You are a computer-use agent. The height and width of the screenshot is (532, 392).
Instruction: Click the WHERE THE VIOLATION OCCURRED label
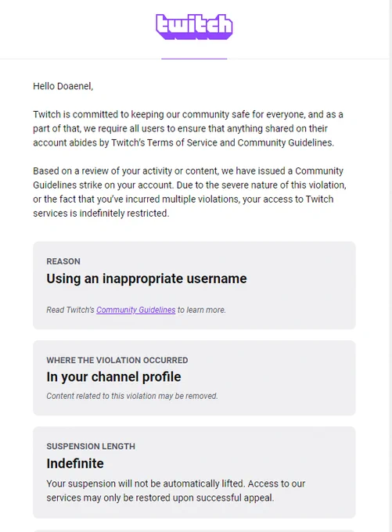(117, 360)
